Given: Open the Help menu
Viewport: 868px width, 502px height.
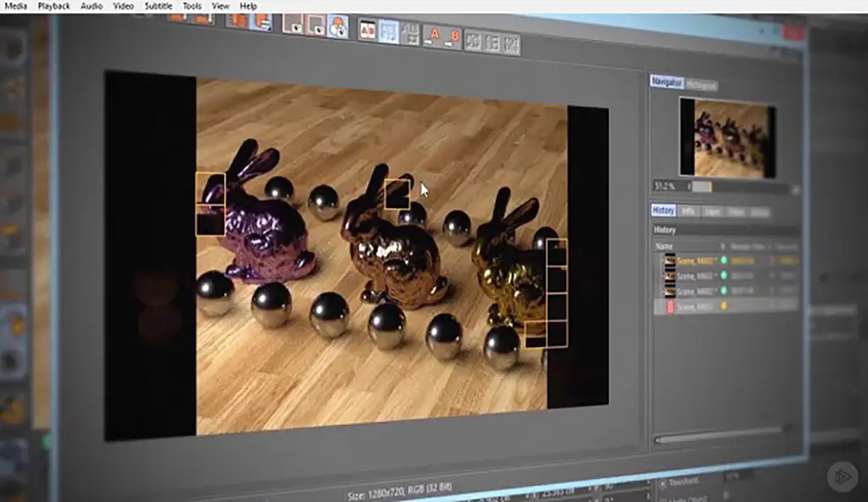Looking at the screenshot, I should point(248,6).
